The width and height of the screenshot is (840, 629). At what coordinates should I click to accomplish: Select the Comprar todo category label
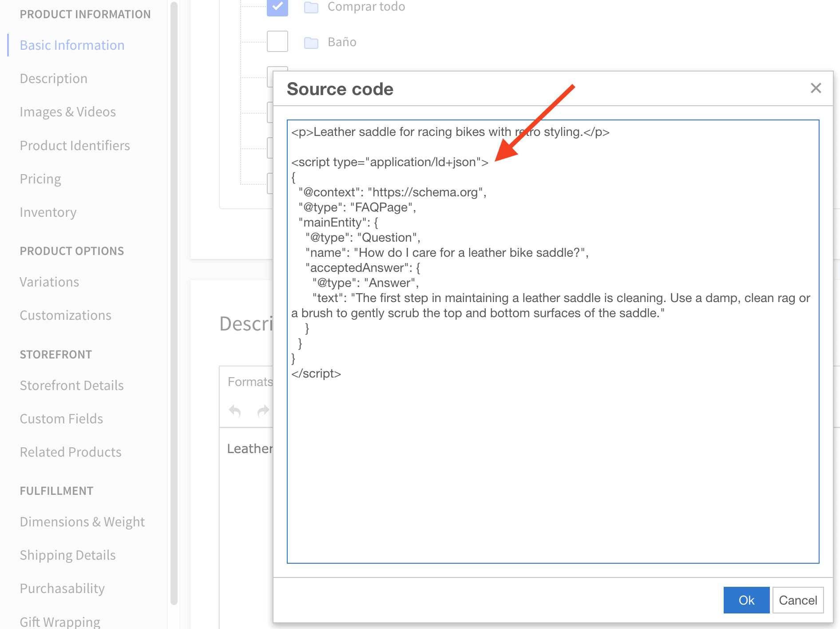click(366, 7)
